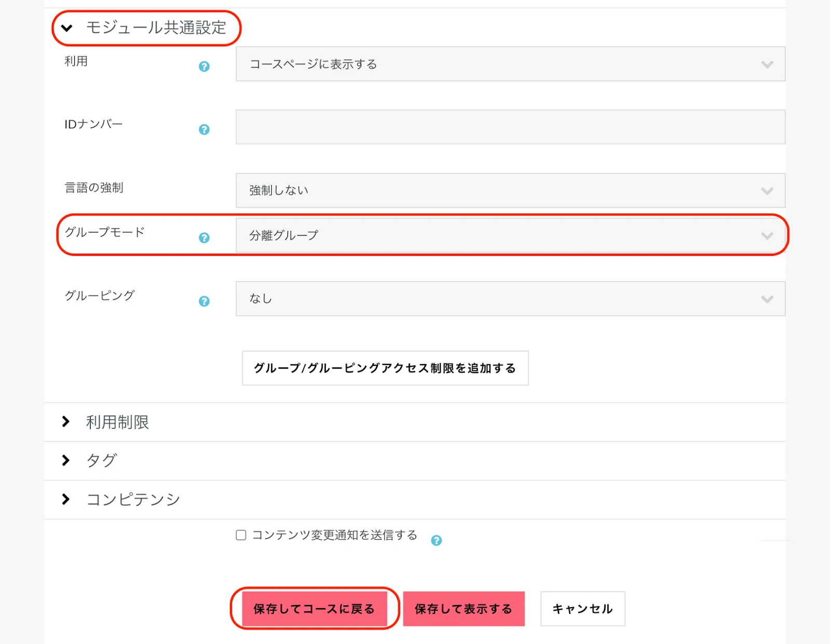Click the モジュール共通設定 heading text
This screenshot has width=830, height=644.
(156, 28)
